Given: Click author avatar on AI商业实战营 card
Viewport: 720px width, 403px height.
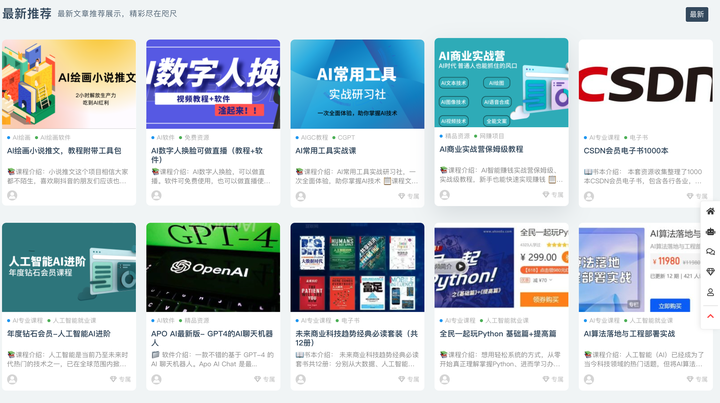Looking at the screenshot, I should 445,195.
